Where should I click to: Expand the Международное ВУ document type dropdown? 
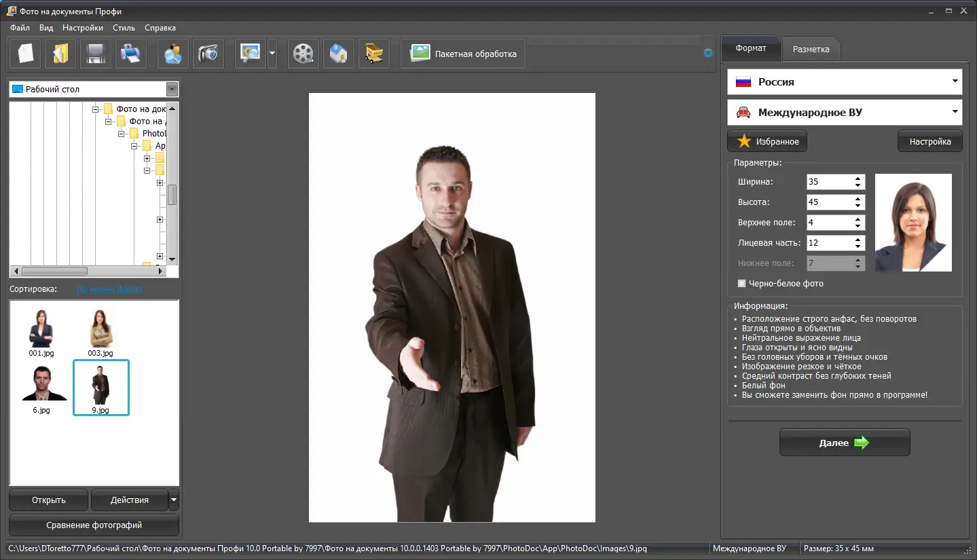(955, 112)
